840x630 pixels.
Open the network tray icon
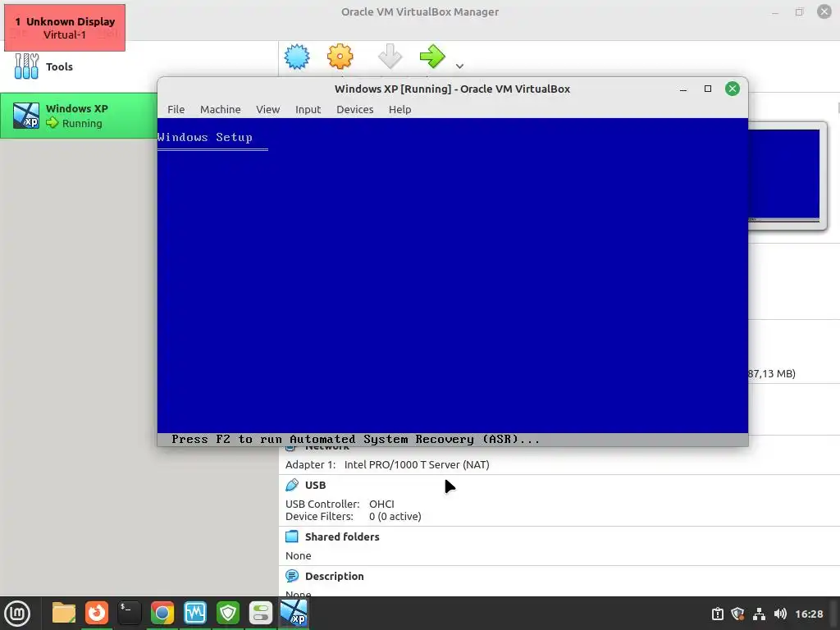[759, 614]
